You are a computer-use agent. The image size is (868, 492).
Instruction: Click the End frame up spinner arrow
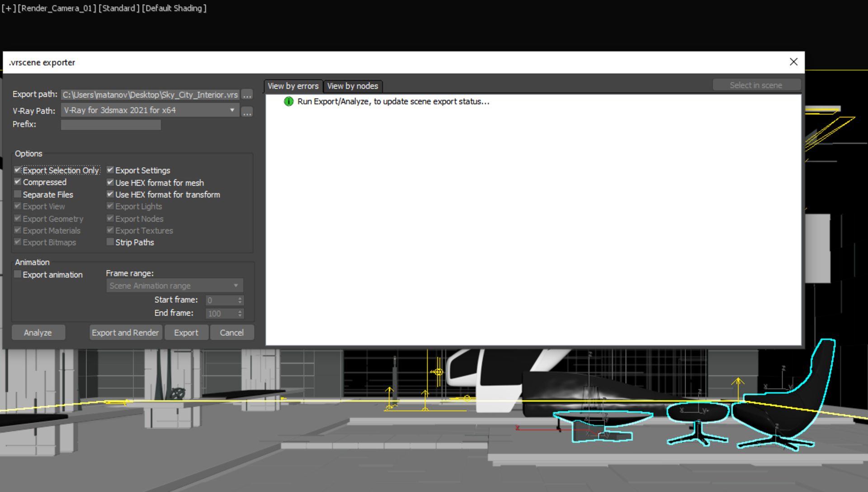coord(240,311)
